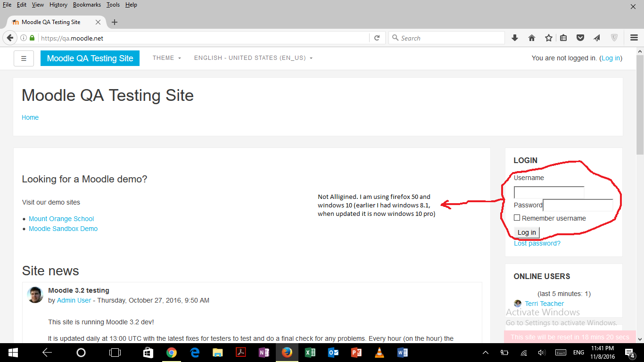Open the File menu
The height and width of the screenshot is (362, 644).
[7, 5]
